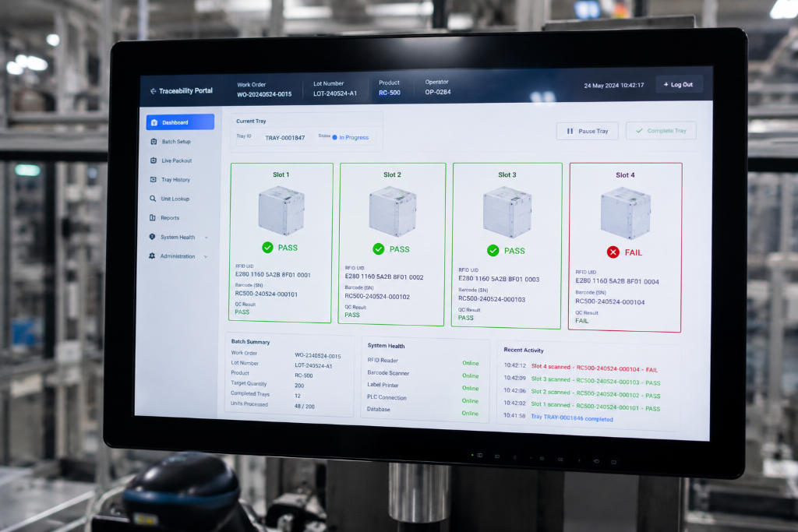Expand the System Health submenu chevron
Viewport: 798px width, 532px height.
(x=206, y=238)
